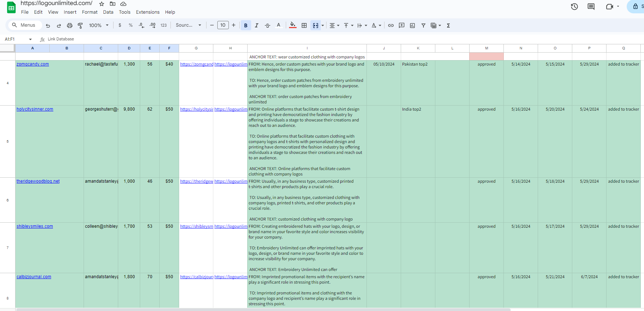Insert a comment from the toolbar
The image size is (644, 311).
pos(401,25)
